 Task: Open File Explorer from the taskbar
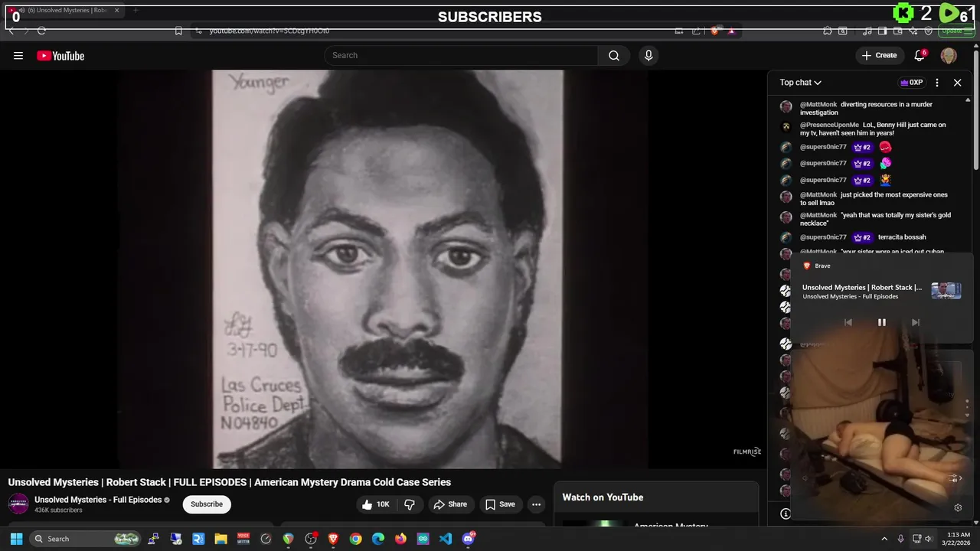coord(220,539)
